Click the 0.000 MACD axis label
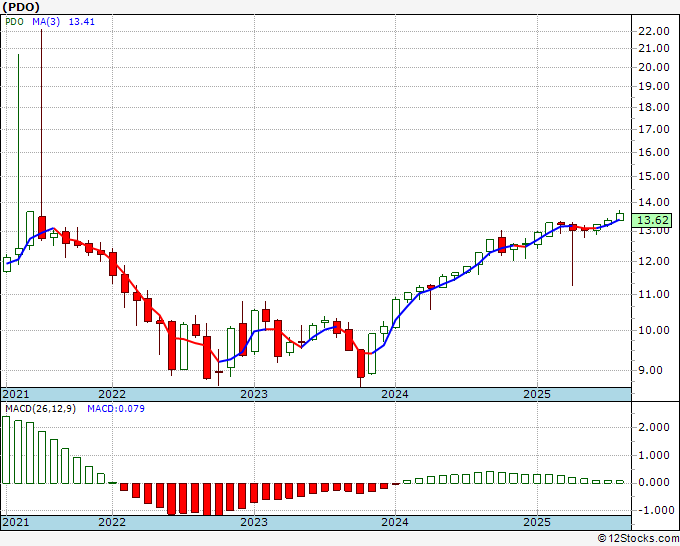This screenshot has height=546, width=680. (654, 482)
